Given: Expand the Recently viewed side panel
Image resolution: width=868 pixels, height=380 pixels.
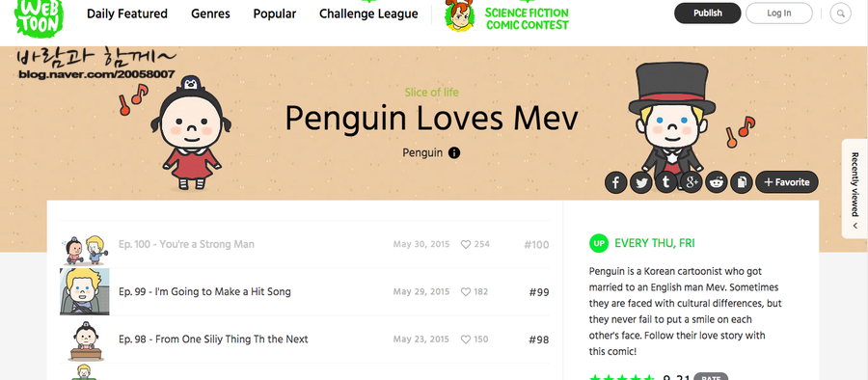Looking at the screenshot, I should point(854,188).
